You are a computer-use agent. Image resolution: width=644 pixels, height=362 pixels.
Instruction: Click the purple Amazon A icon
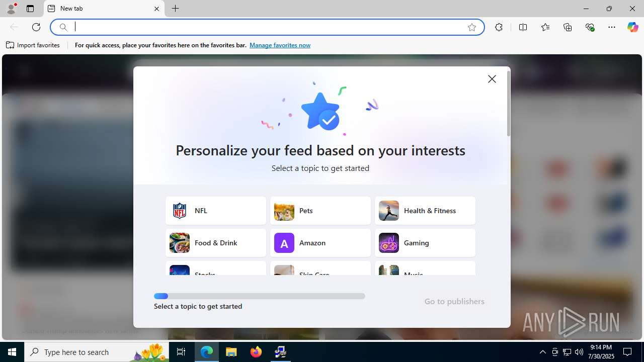(x=284, y=243)
